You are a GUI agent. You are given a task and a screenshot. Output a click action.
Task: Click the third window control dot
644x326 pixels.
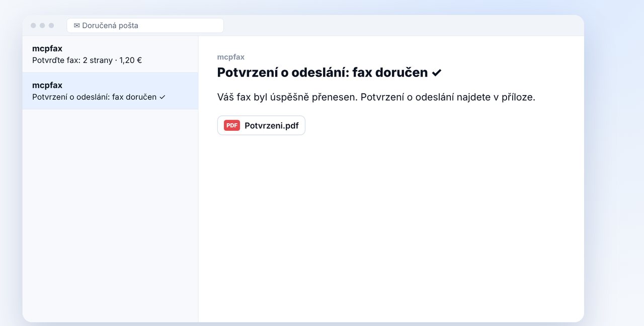(x=51, y=26)
